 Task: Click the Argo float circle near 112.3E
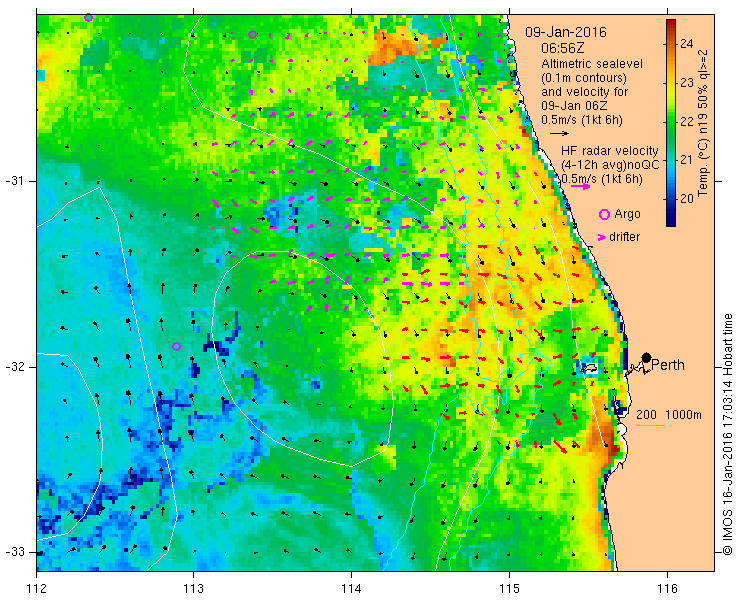(x=88, y=17)
